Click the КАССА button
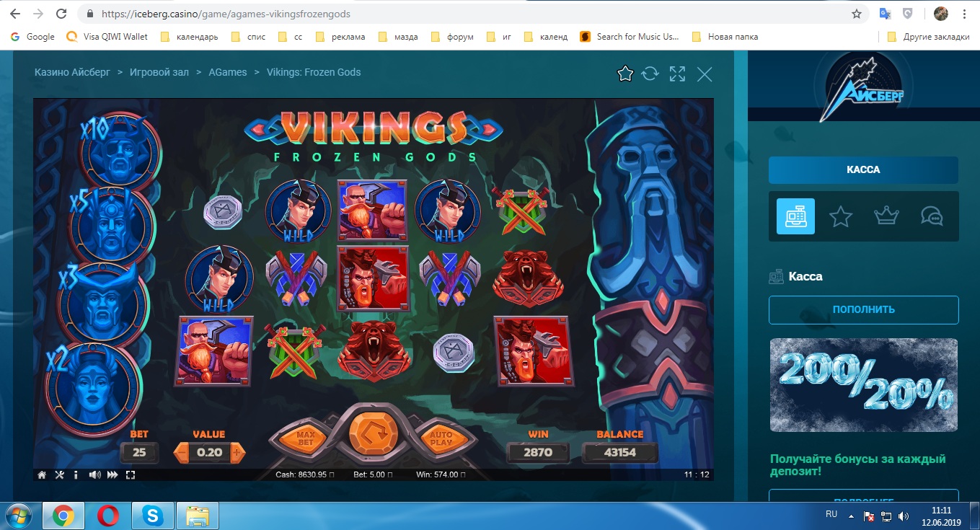 pos(863,170)
